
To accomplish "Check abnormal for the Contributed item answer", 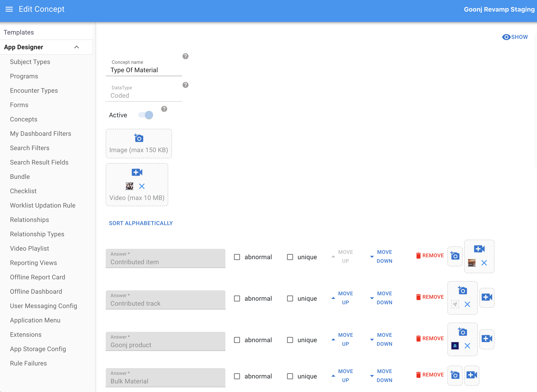I will (237, 257).
